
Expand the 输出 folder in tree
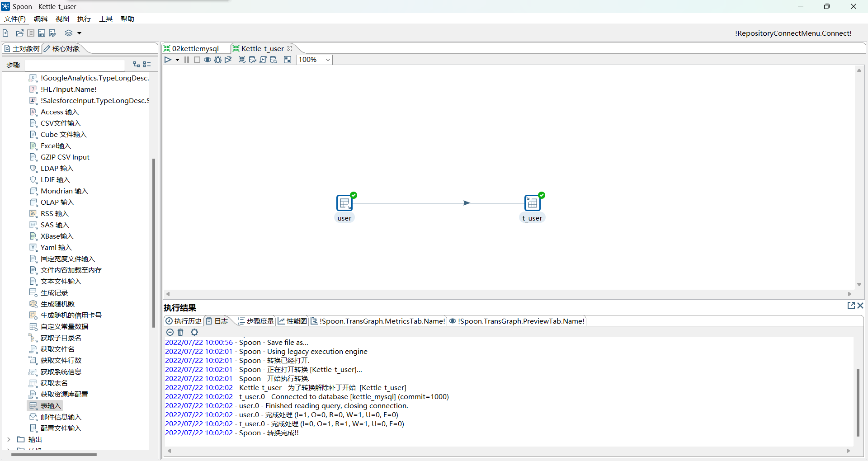[9, 439]
